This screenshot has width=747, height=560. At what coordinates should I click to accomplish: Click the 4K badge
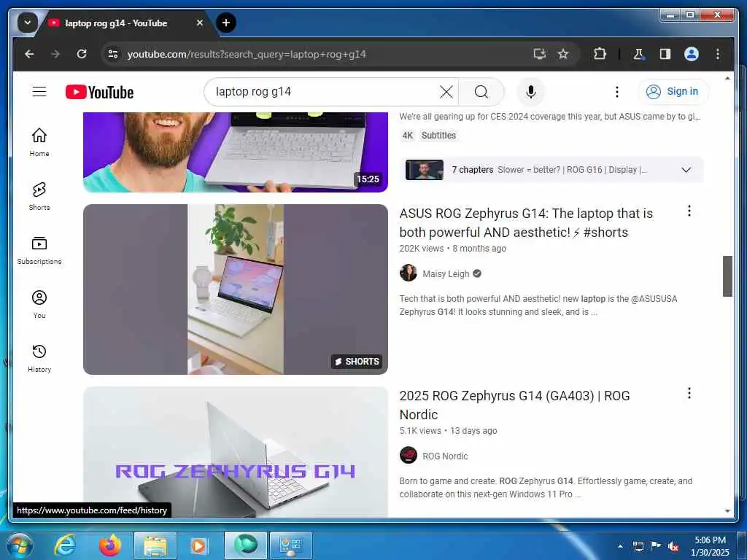click(407, 135)
